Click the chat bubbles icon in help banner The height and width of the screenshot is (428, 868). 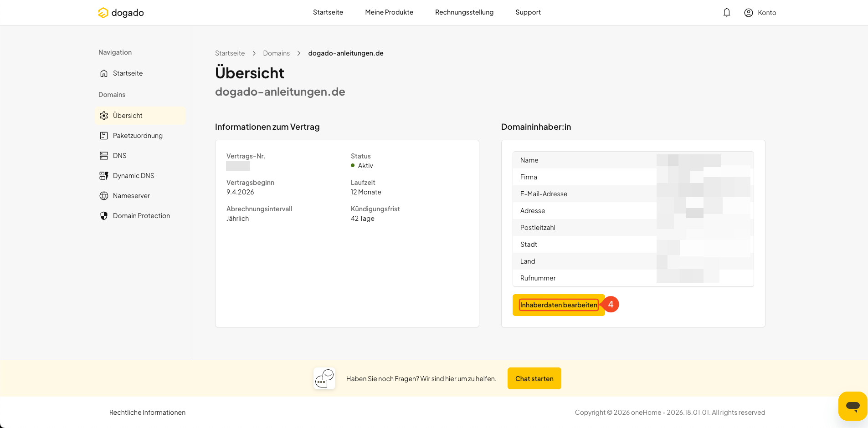point(324,378)
